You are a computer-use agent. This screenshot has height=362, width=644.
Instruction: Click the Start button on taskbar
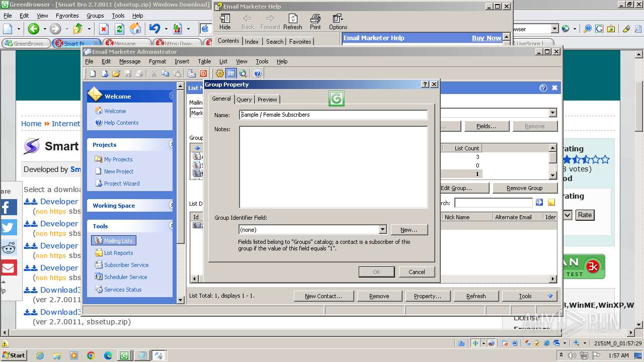[x=14, y=355]
